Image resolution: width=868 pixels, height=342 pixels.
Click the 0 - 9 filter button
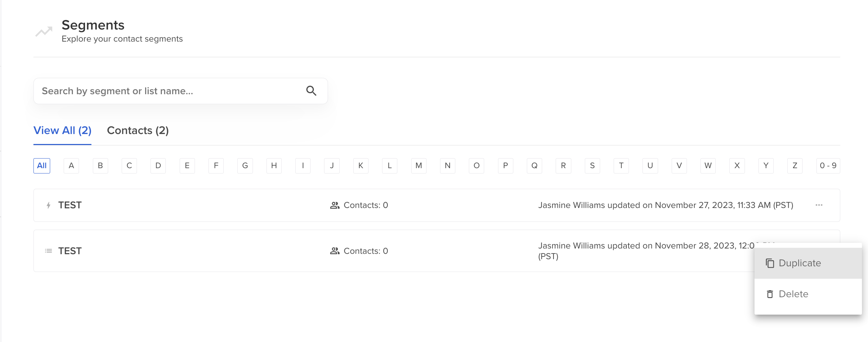click(828, 166)
